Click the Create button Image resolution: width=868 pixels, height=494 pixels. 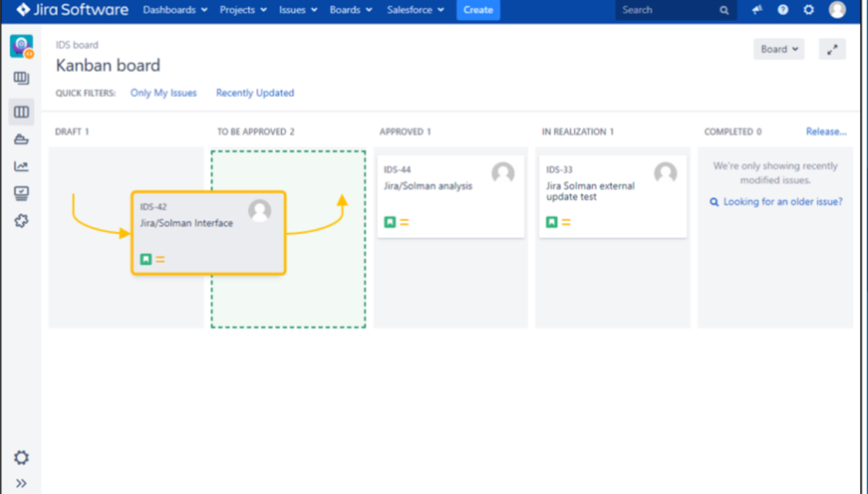point(478,10)
